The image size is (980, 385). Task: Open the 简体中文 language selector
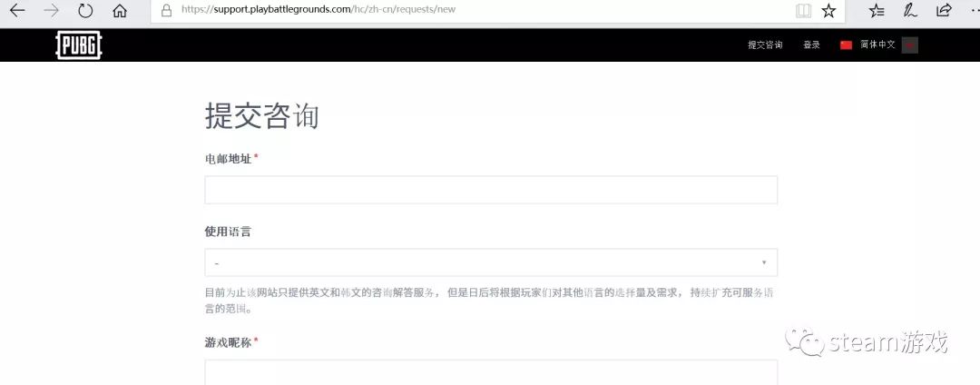[x=877, y=45]
